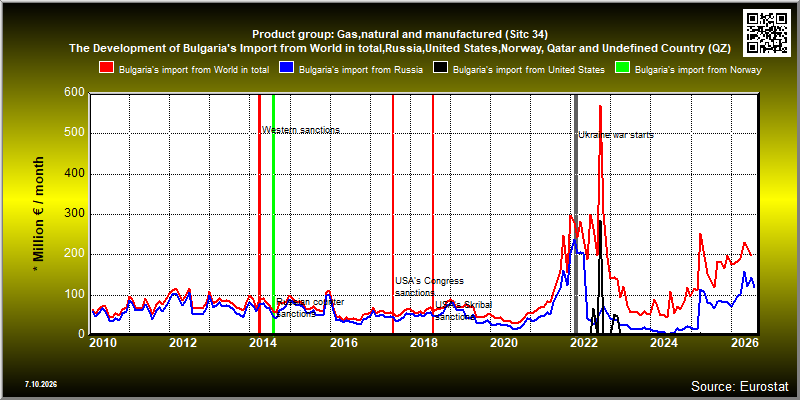Click the x-axis label "2012"

point(183,343)
